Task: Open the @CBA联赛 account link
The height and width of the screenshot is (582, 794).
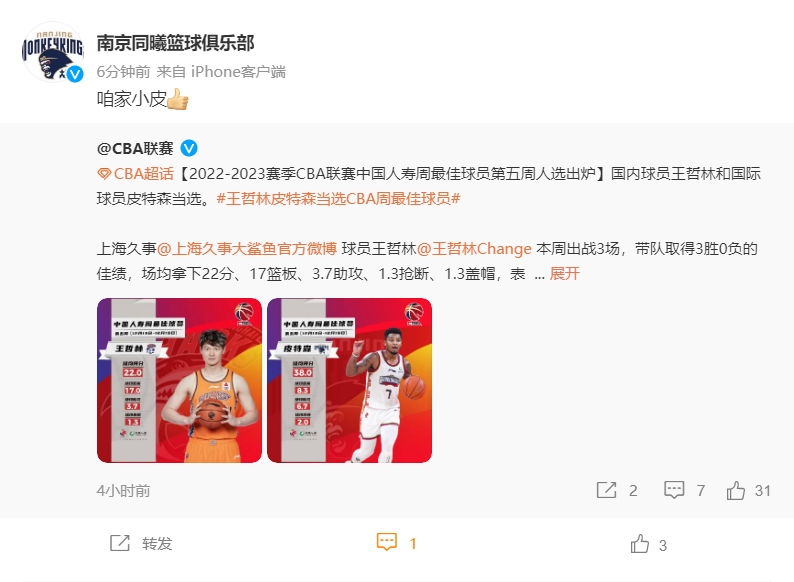Action: [135, 148]
